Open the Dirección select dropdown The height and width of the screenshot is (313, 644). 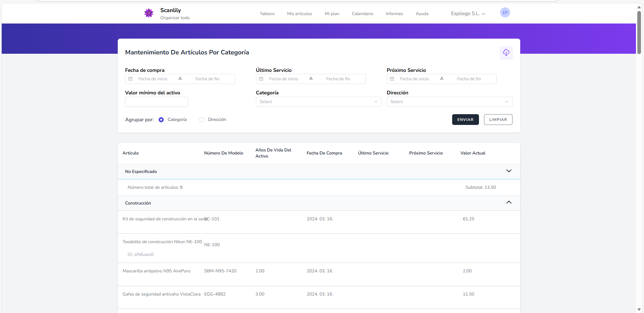coord(449,102)
